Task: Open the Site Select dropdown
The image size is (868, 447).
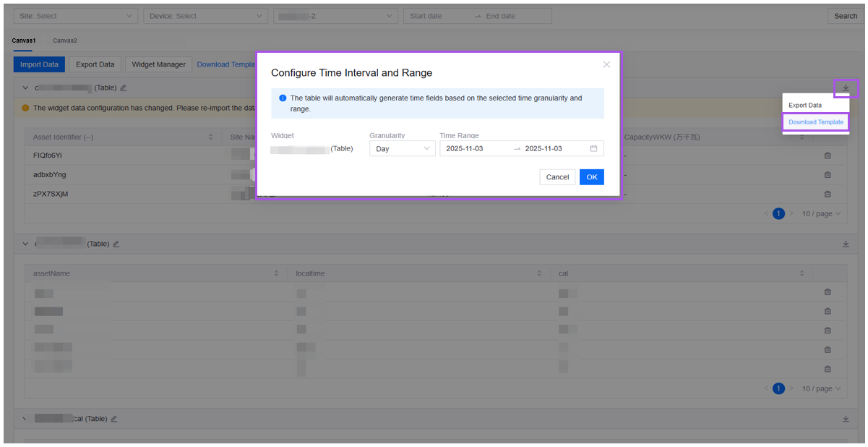Action: [75, 16]
